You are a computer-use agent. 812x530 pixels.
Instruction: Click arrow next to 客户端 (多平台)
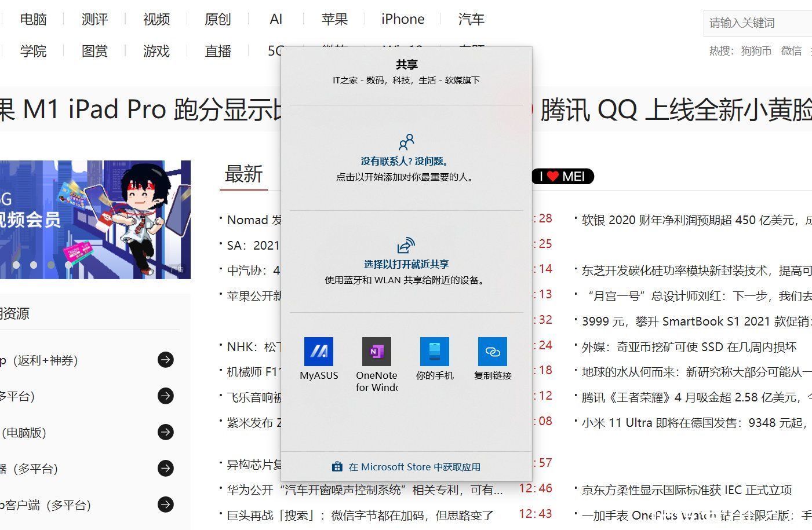click(166, 504)
